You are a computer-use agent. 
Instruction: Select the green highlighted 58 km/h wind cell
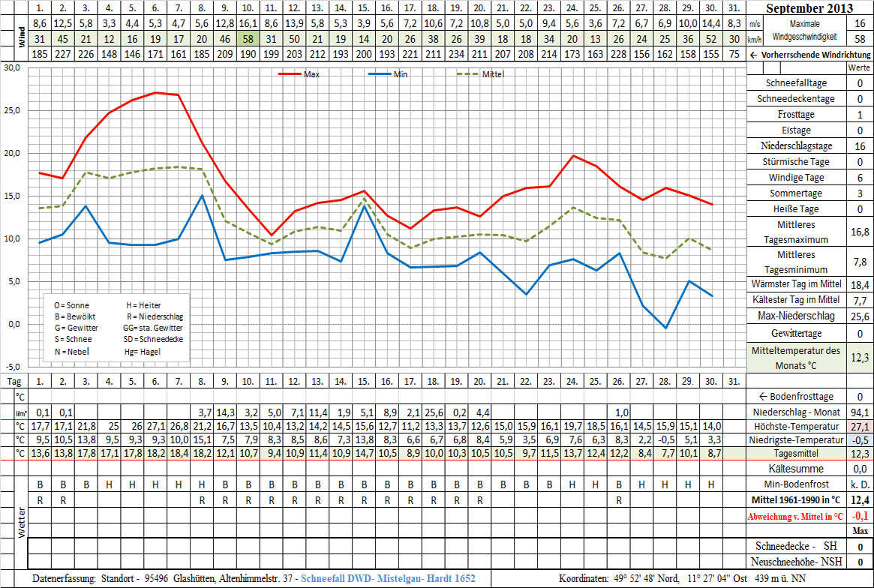tap(248, 39)
